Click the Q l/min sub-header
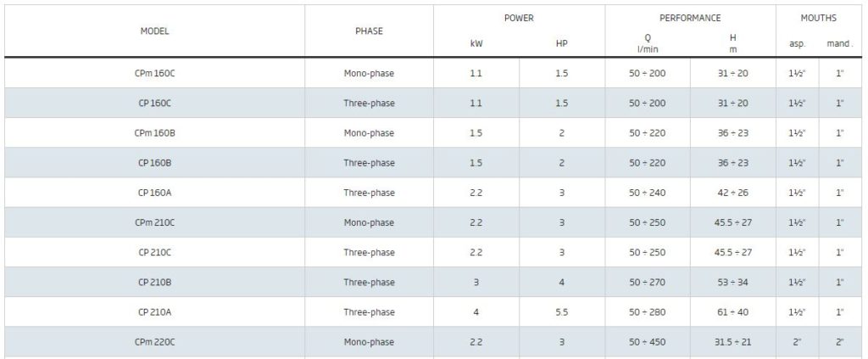Screen dimensions: 868x359 (647, 44)
